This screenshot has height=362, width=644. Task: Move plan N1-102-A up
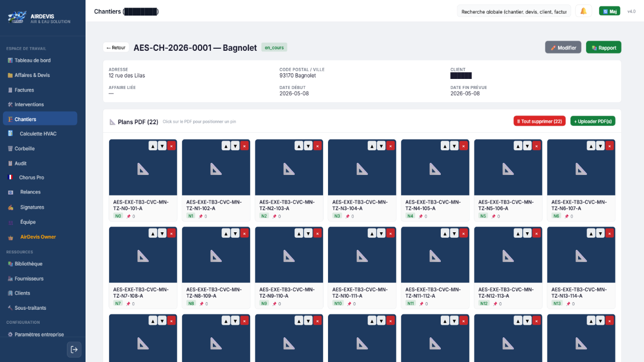226,146
